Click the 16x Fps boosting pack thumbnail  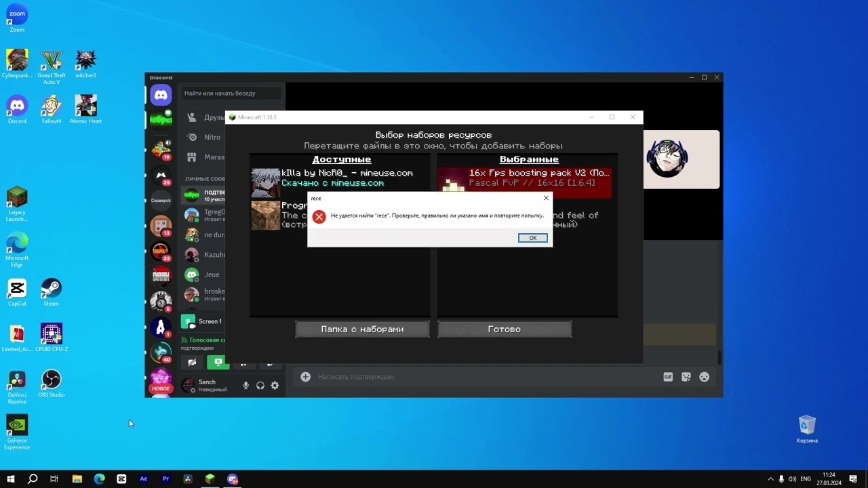[454, 182]
